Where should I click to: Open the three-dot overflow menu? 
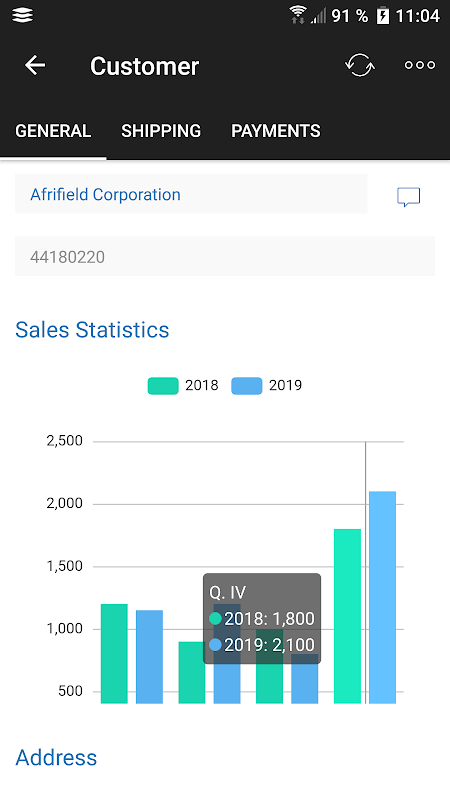pyautogui.click(x=420, y=65)
